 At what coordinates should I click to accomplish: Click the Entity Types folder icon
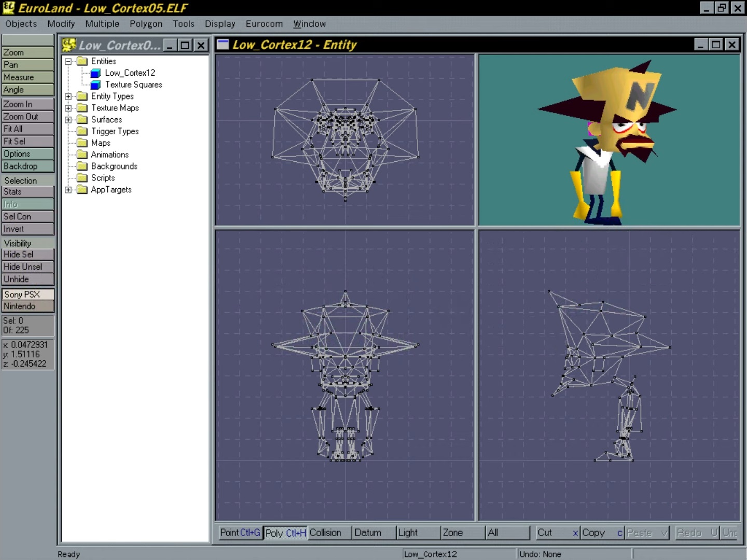tap(82, 96)
